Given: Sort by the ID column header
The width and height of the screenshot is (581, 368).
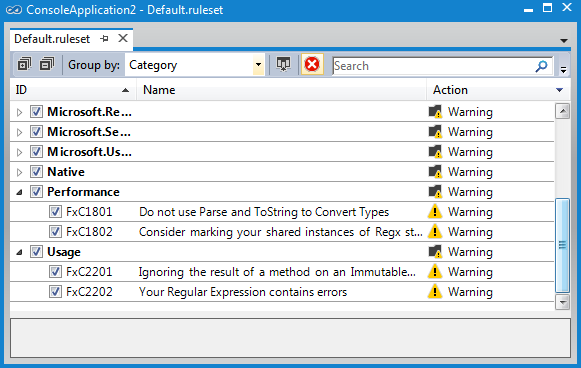Looking at the screenshot, I should coord(73,90).
